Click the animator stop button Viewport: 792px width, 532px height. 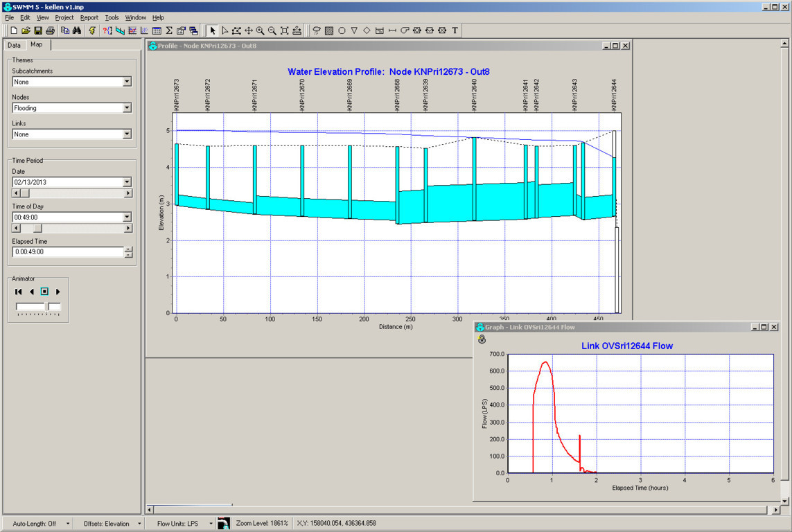tap(44, 292)
